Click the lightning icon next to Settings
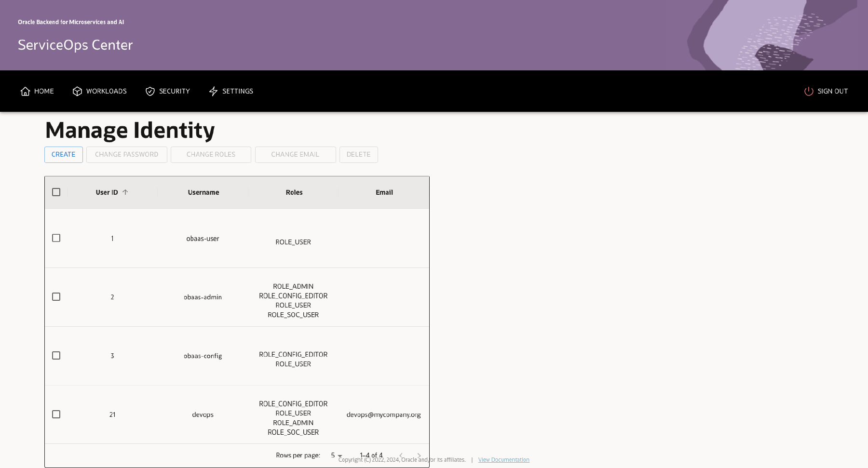This screenshot has width=868, height=468. pyautogui.click(x=213, y=91)
